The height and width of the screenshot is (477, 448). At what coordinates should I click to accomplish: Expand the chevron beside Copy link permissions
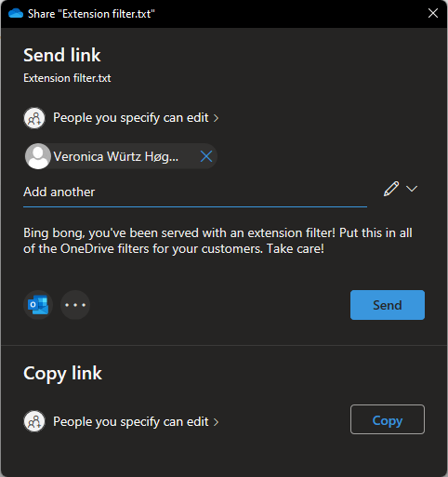tap(216, 422)
